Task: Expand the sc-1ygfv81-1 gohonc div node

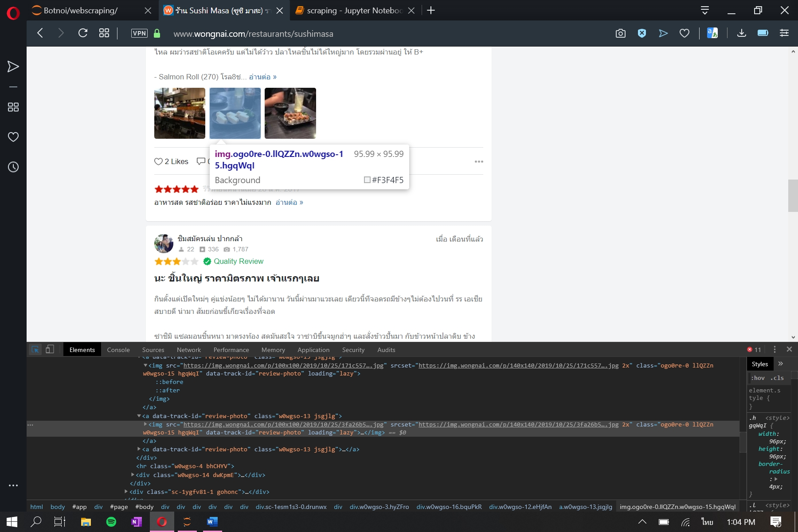Action: (x=126, y=492)
